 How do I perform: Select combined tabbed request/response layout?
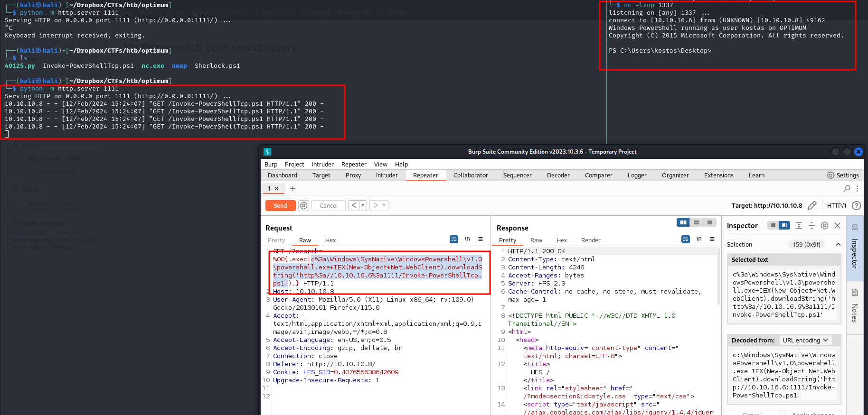point(710,222)
